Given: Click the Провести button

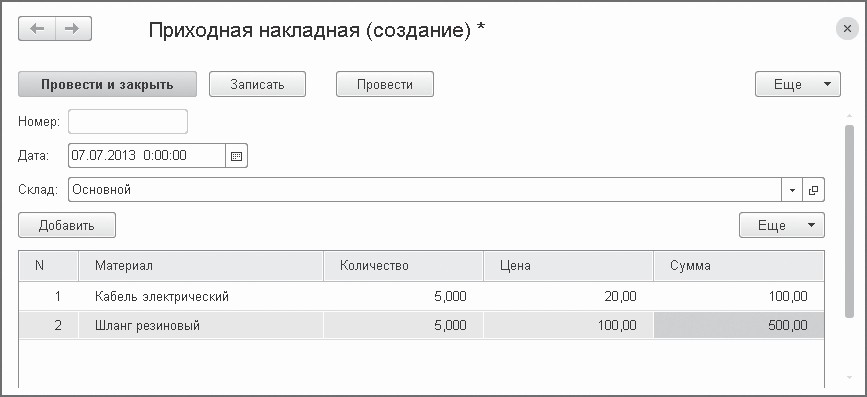Looking at the screenshot, I should tap(385, 85).
